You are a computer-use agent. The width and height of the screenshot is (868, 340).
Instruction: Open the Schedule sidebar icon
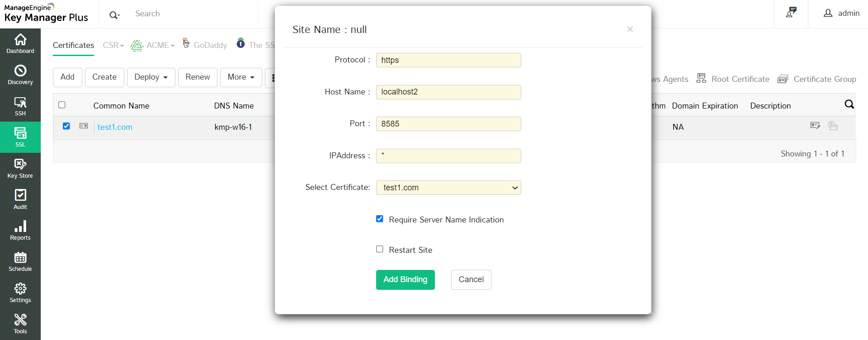[x=20, y=262]
